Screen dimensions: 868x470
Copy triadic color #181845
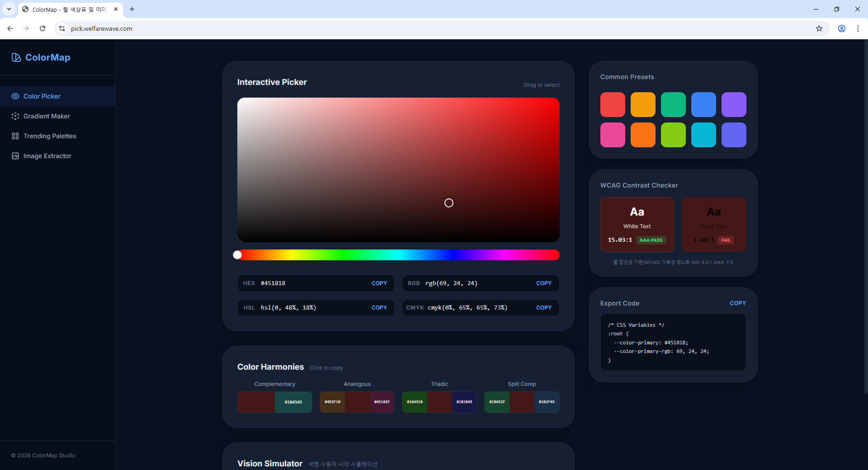pyautogui.click(x=464, y=402)
